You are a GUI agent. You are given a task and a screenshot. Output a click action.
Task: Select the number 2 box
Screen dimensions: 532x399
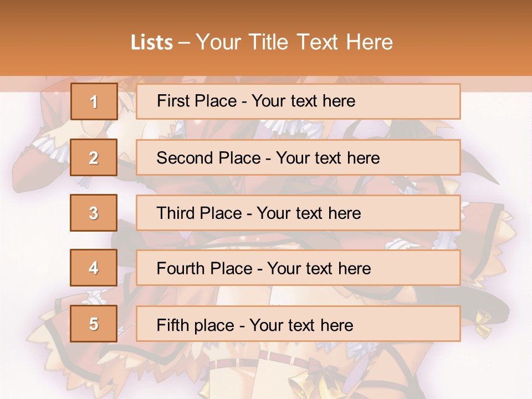pyautogui.click(x=94, y=157)
